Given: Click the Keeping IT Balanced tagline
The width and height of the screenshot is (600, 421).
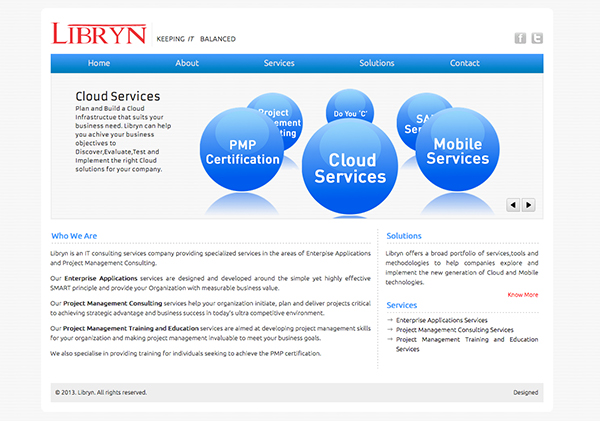Looking at the screenshot, I should (x=196, y=39).
